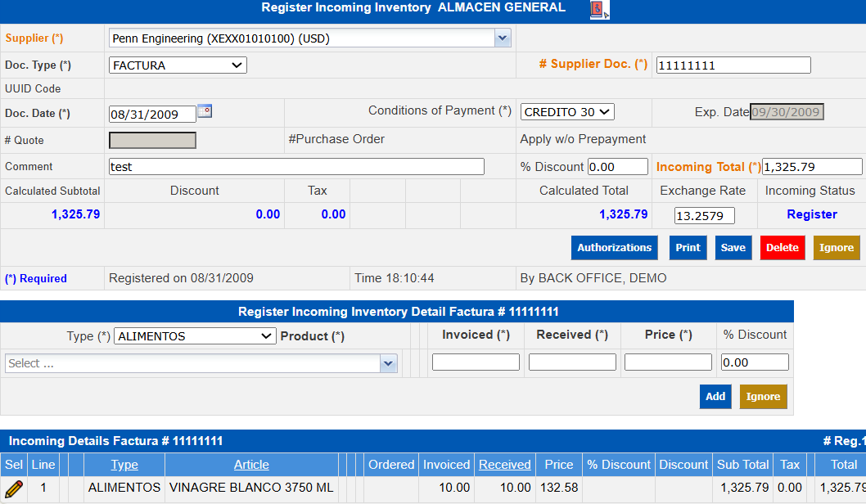Click the Register incoming status link
The height and width of the screenshot is (504, 866).
811,214
